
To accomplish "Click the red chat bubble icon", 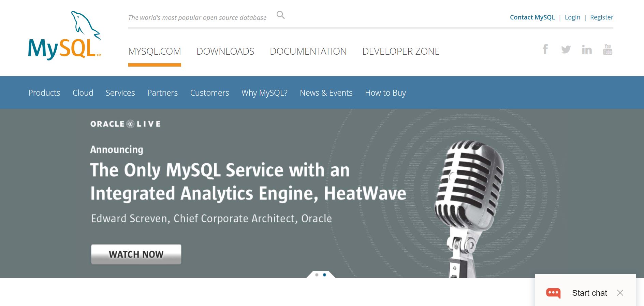I will [x=553, y=293].
